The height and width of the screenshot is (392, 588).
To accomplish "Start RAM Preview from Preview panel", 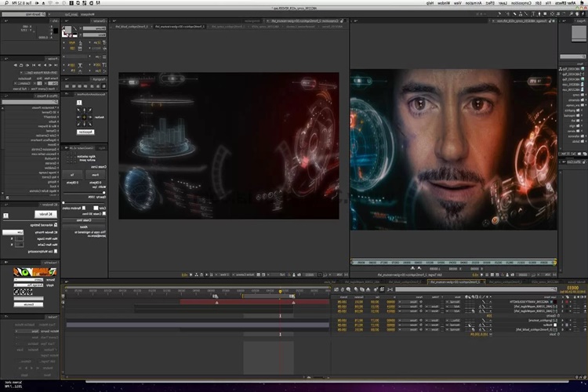I will (16, 65).
